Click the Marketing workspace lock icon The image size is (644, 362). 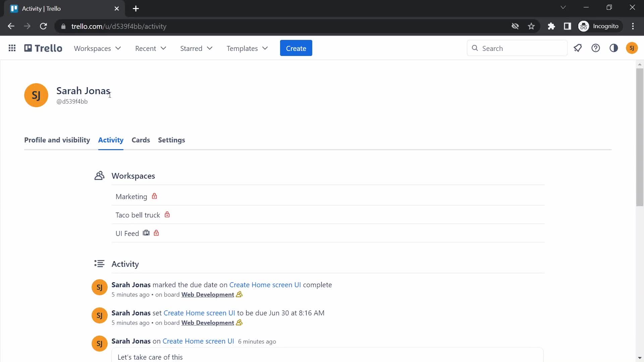(154, 196)
